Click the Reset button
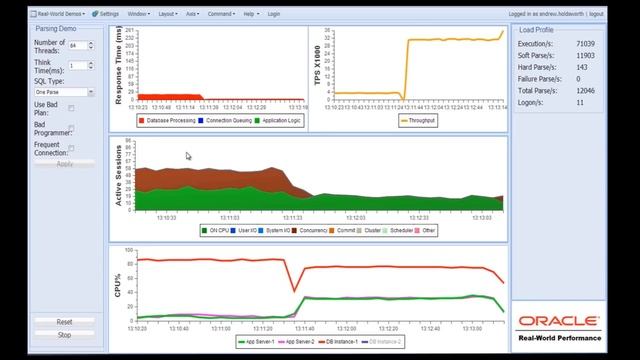The width and height of the screenshot is (640, 360). [64, 322]
